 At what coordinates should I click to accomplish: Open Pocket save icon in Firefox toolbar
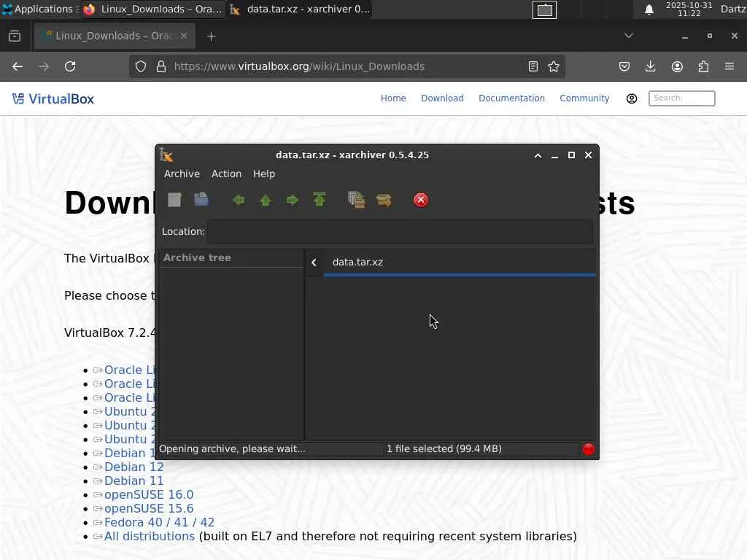624,66
